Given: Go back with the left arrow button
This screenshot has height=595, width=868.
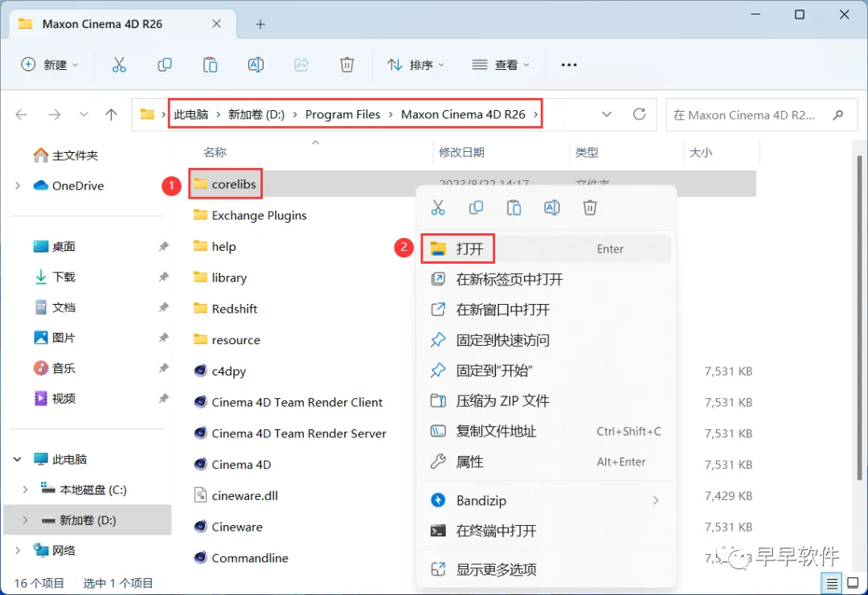Looking at the screenshot, I should pos(22,115).
